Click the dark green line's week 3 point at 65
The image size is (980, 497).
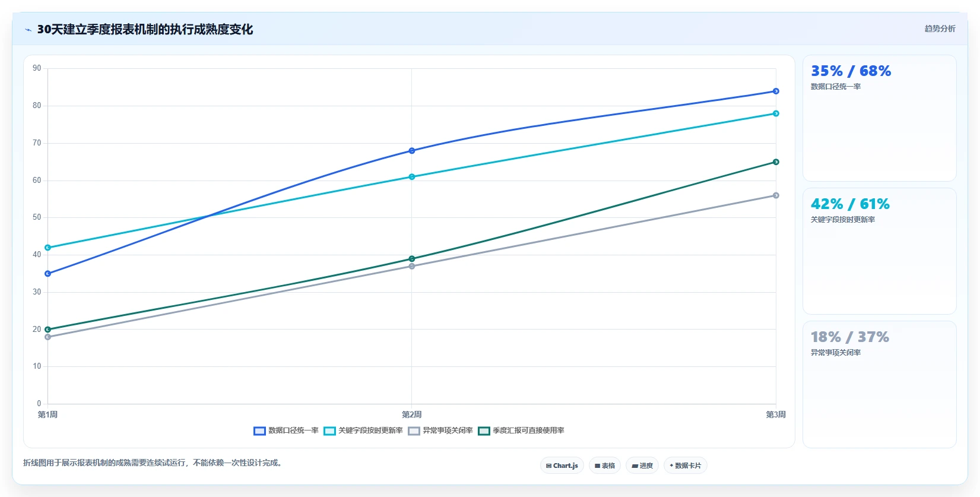pos(776,162)
